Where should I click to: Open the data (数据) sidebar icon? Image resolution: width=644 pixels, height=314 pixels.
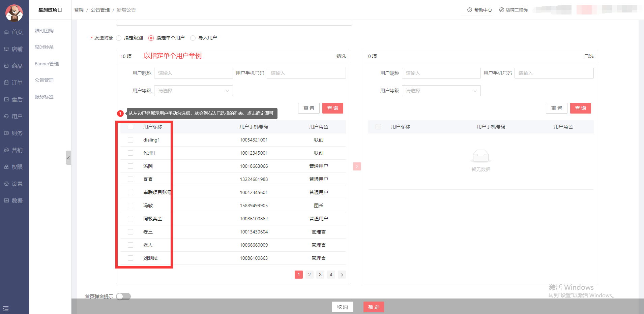coord(6,200)
